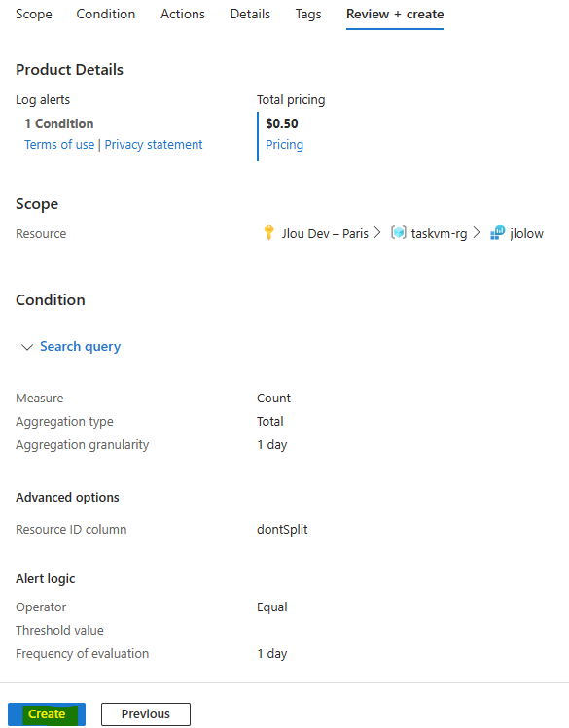Click the Jlou Dev – Paris subscription name
This screenshot has width=569, height=728.
point(325,233)
